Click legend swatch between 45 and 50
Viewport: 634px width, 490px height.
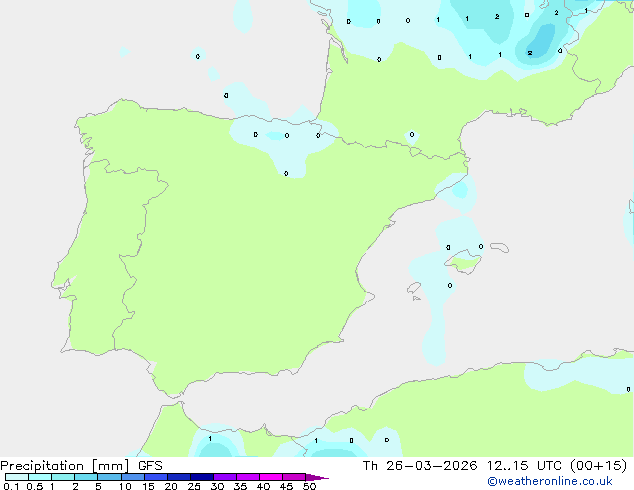(x=294, y=477)
